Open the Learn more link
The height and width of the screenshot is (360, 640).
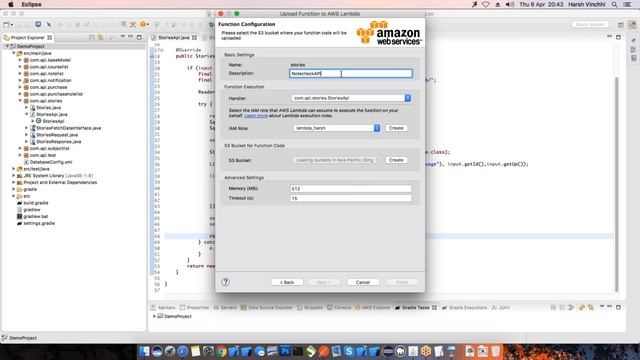click(256, 116)
